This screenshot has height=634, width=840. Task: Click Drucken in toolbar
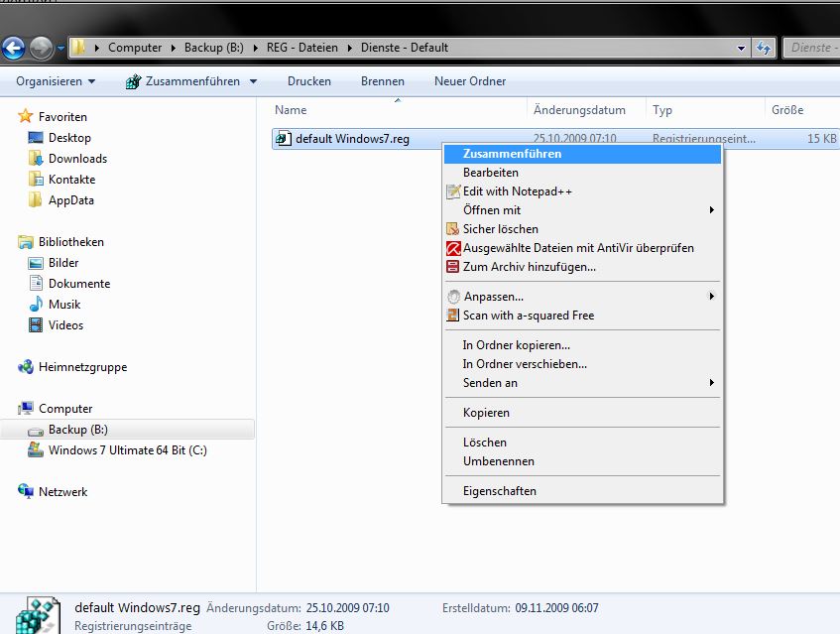coord(309,81)
